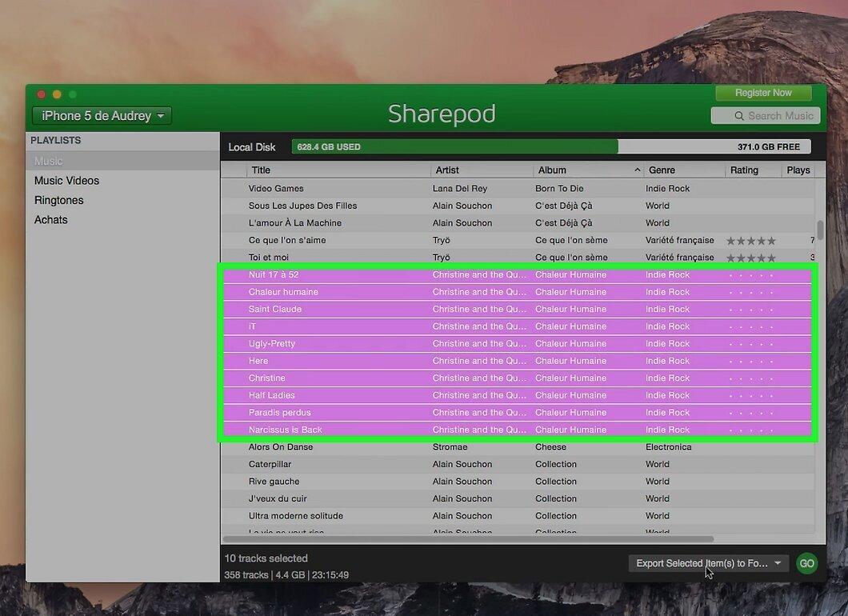The height and width of the screenshot is (616, 848).
Task: Click the vertical scrollbar thumb of track list
Action: pos(821,230)
